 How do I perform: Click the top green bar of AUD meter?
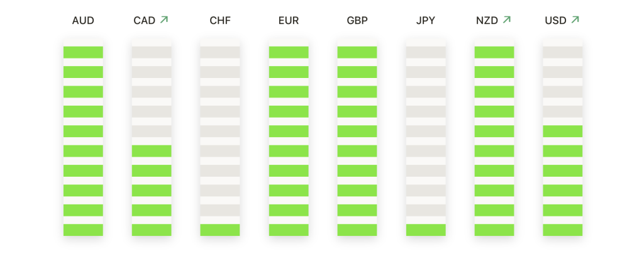pyautogui.click(x=83, y=52)
